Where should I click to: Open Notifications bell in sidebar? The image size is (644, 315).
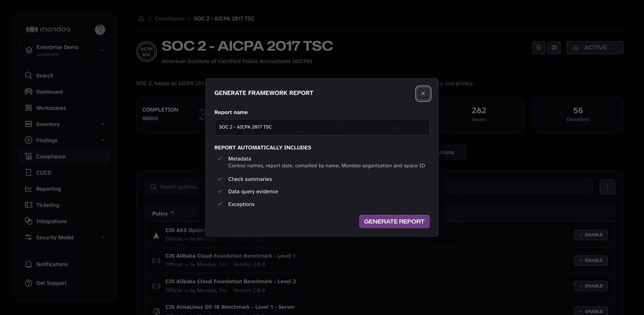click(x=29, y=264)
